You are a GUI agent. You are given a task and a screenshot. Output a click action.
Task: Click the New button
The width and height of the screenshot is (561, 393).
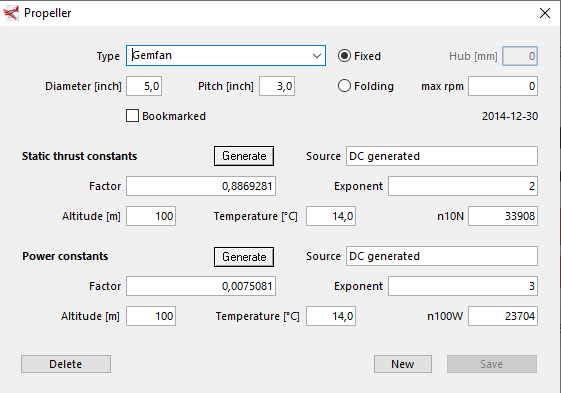[403, 364]
